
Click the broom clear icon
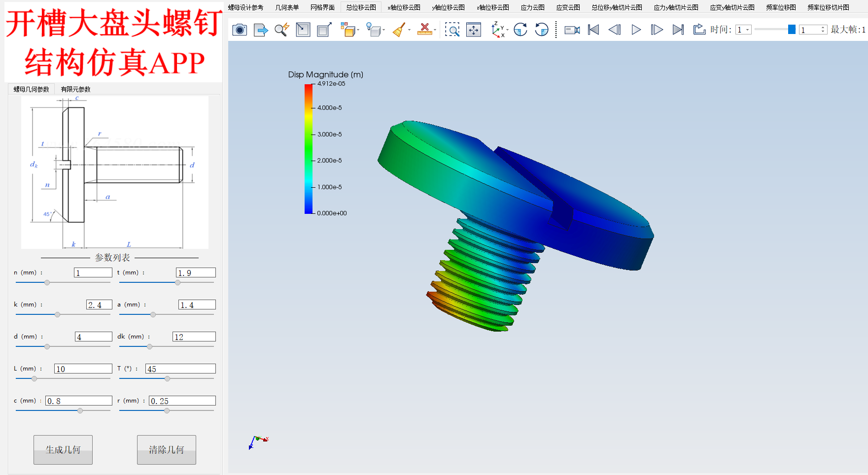(399, 30)
